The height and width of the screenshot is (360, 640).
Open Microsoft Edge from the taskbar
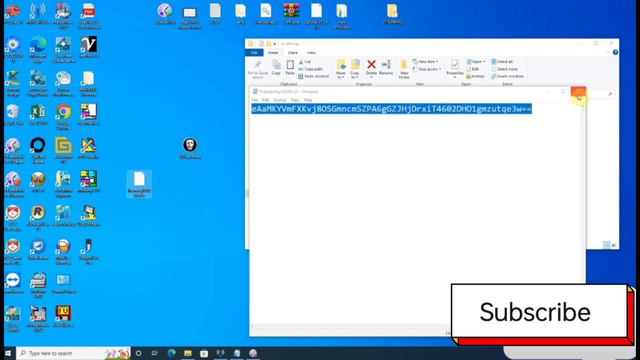pyautogui.click(x=171, y=353)
